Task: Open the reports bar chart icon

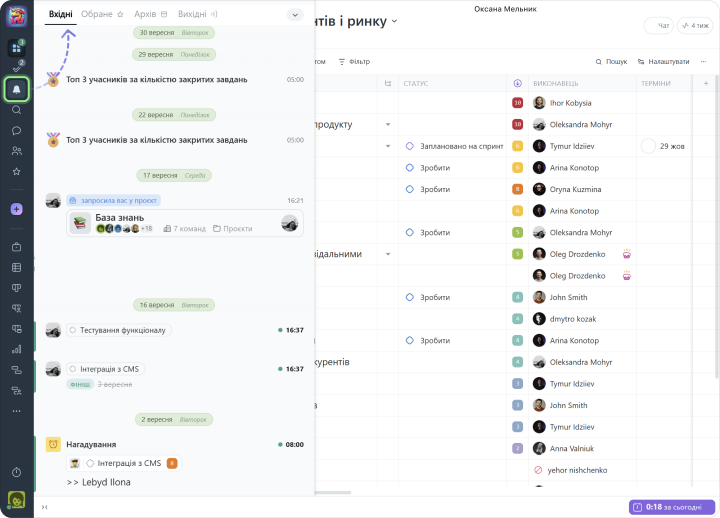Action: tap(16, 349)
